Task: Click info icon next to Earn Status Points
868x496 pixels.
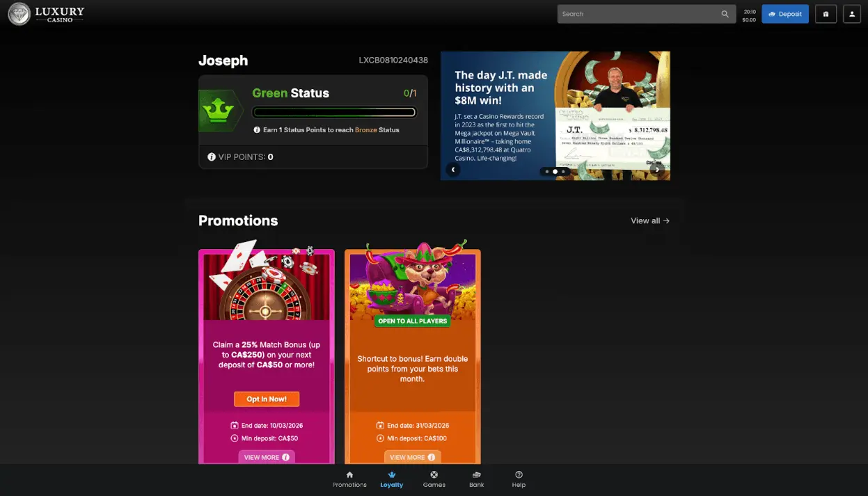Action: click(x=257, y=130)
